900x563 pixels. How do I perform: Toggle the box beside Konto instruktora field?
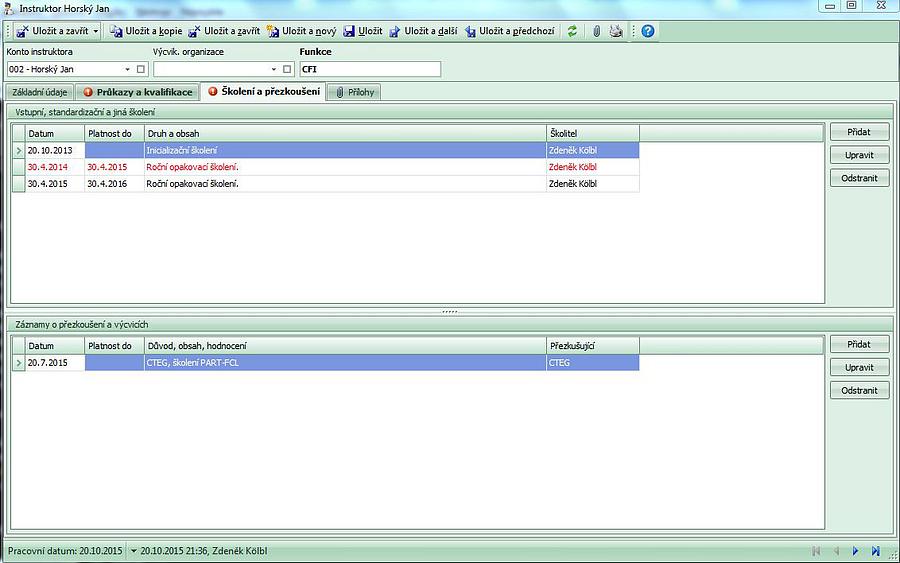click(x=141, y=69)
